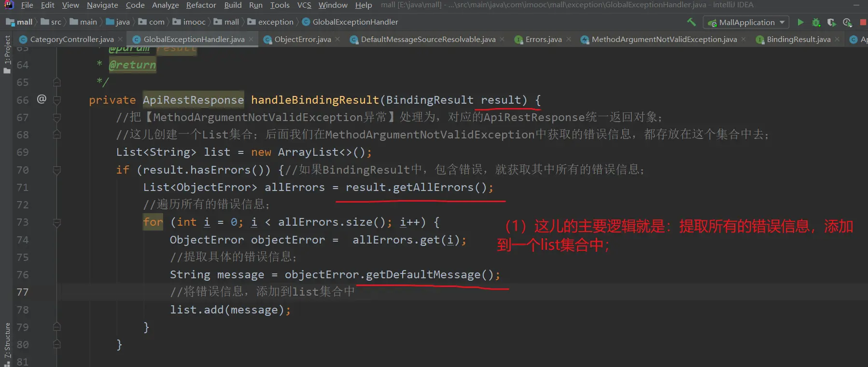Open the View menu
Viewport: 868px width, 367px height.
(70, 5)
